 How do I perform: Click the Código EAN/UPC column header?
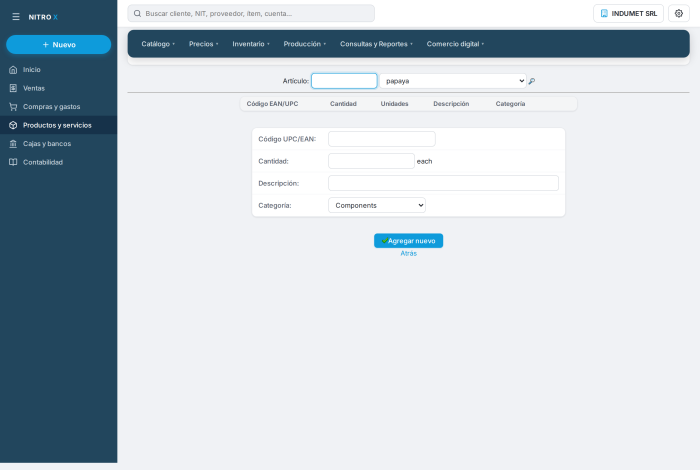pyautogui.click(x=272, y=104)
